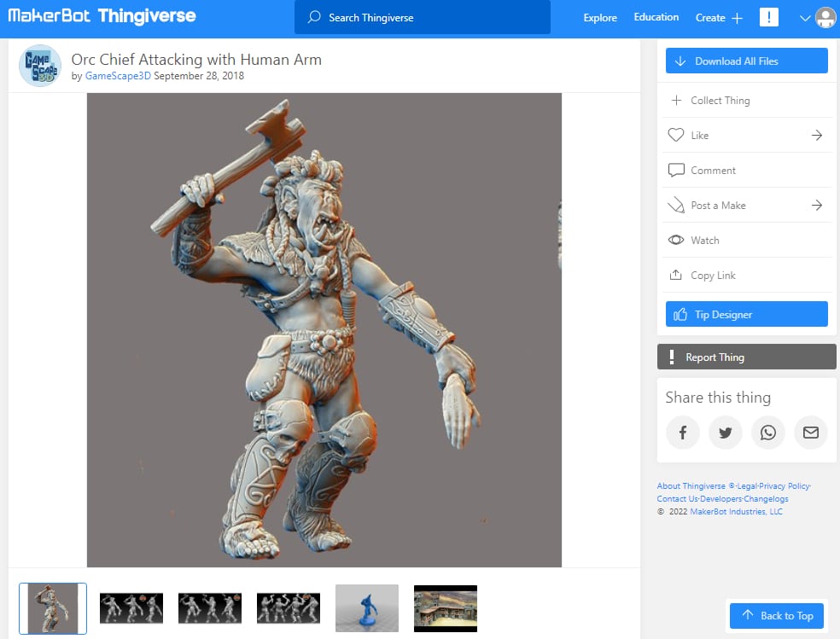Click the Back to Top button
The width and height of the screenshot is (840, 639).
[x=776, y=615]
